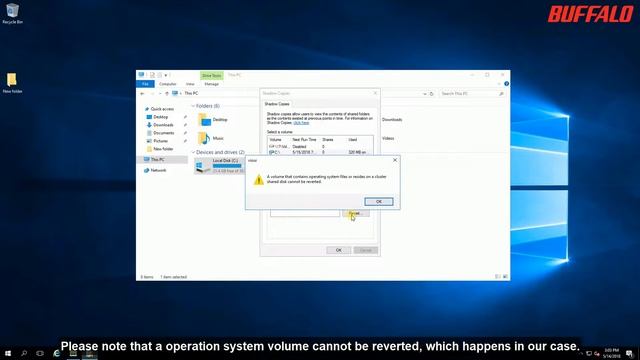
Task: Open the File tab in Explorer
Action: pos(145,84)
